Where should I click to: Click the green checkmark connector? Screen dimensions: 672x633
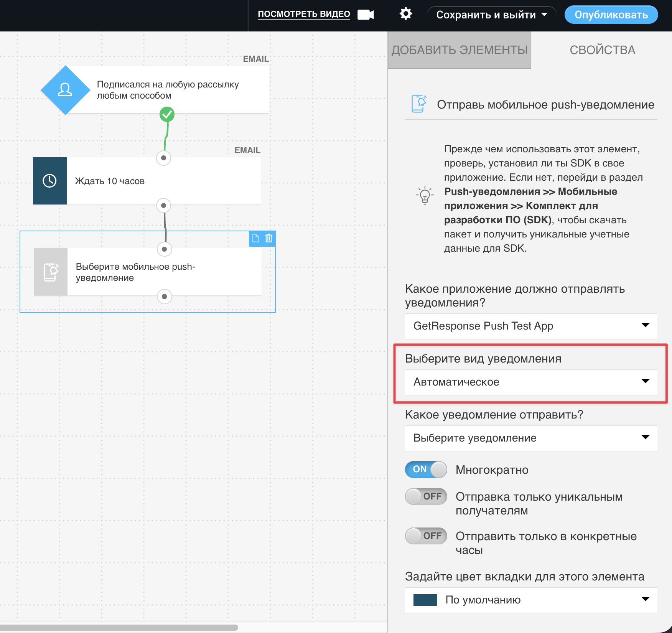(167, 114)
